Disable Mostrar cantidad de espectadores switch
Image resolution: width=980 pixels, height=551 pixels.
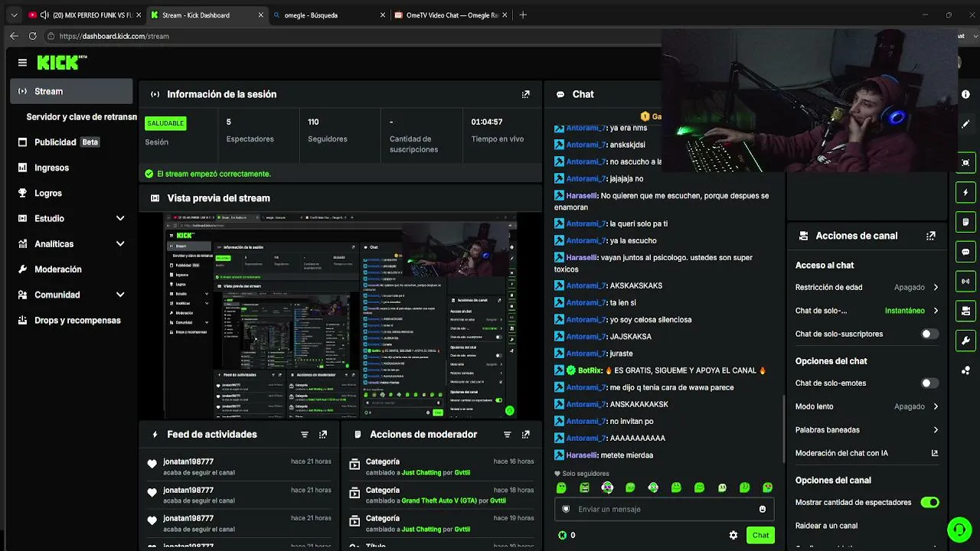pos(929,502)
